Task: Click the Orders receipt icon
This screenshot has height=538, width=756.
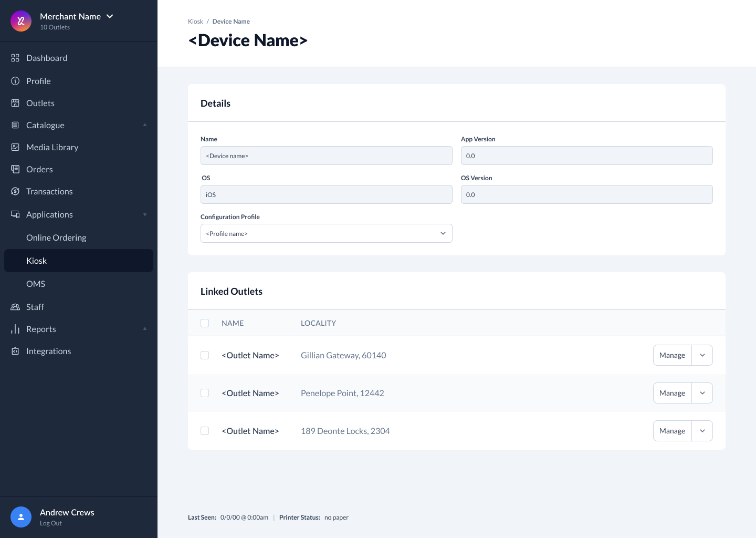Action: click(15, 169)
